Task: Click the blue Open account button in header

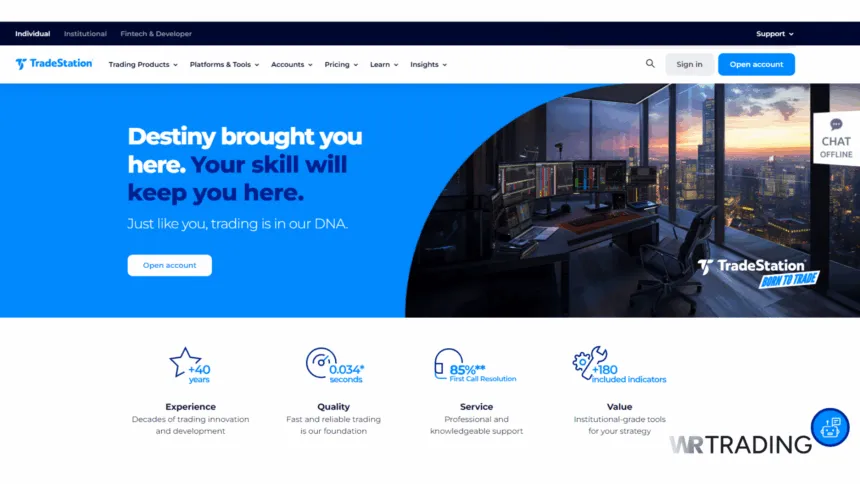Action: [x=756, y=64]
